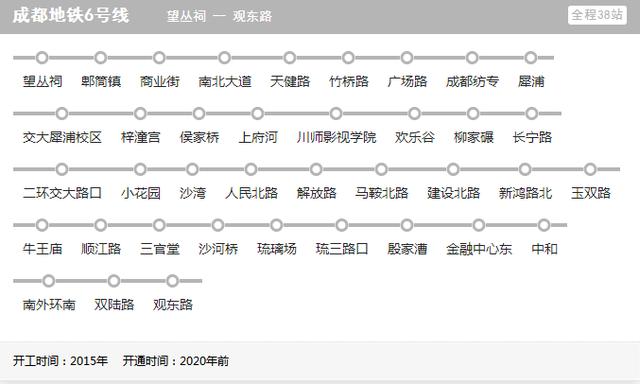Click the 沙湾 station marker circle
This screenshot has height=384, width=640.
(x=192, y=169)
